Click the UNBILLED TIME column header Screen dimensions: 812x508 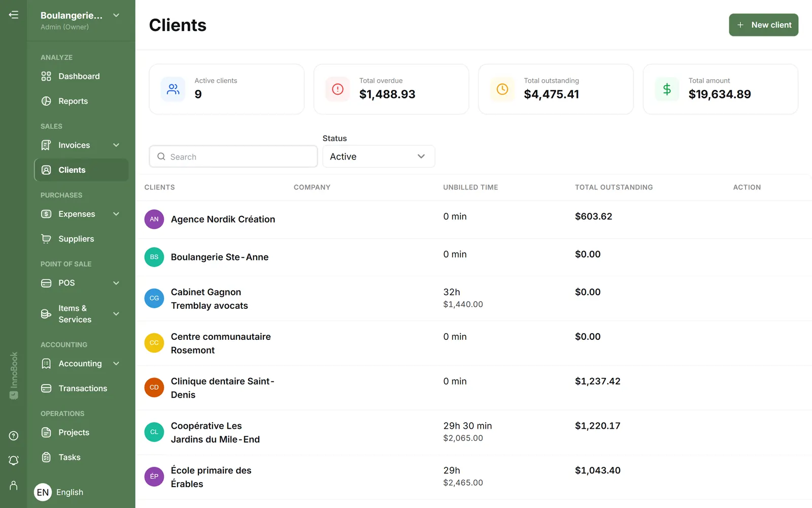point(470,187)
